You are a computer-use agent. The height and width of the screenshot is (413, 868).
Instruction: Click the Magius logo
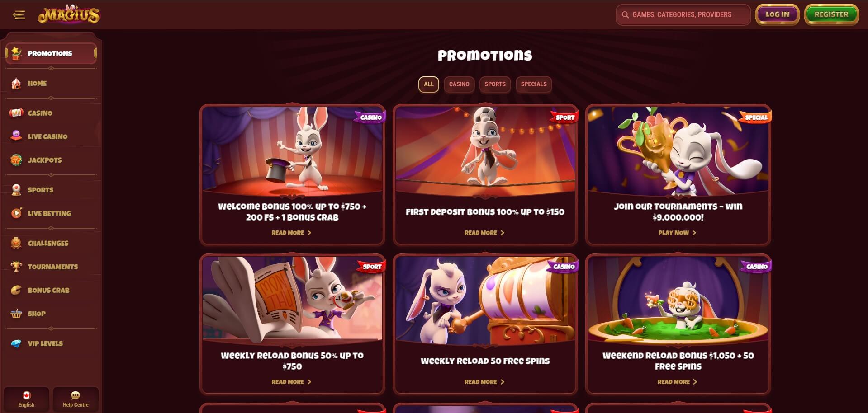pyautogui.click(x=69, y=14)
